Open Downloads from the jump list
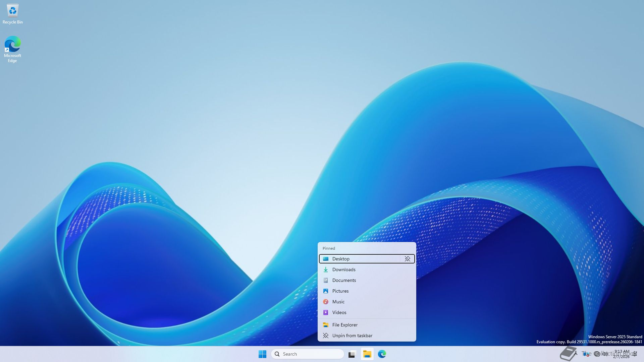 click(344, 269)
